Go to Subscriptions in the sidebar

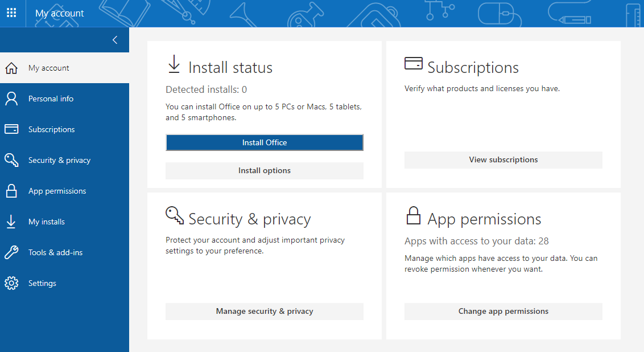(64, 129)
